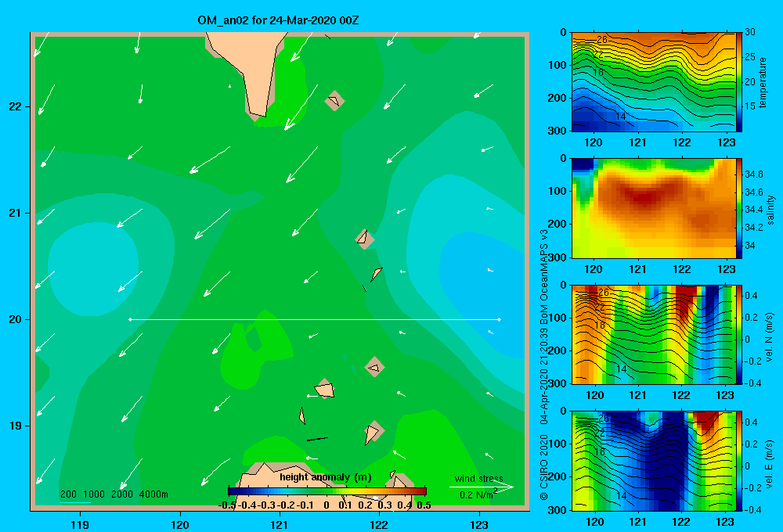
Task: Click the "vel. N (m/s)" axis label
Action: [x=770, y=337]
